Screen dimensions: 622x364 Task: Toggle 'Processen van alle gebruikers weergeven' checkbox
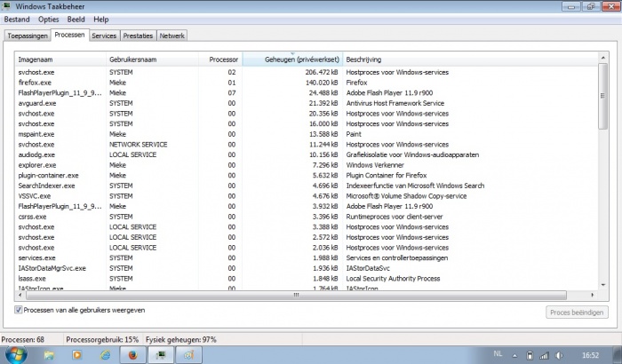[x=19, y=310]
